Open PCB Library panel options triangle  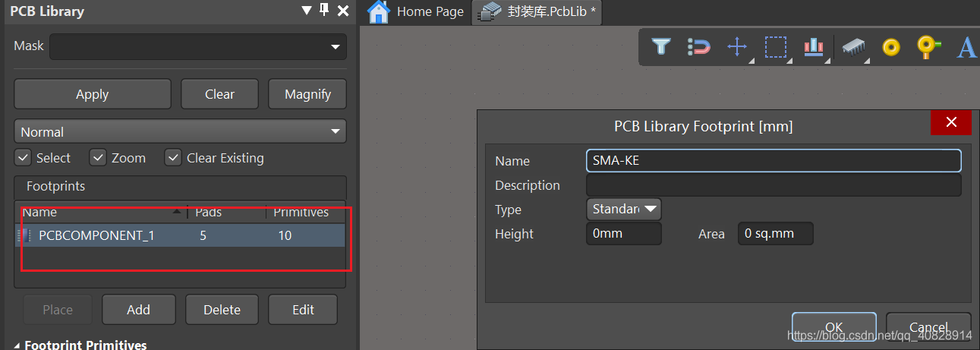coord(307,11)
